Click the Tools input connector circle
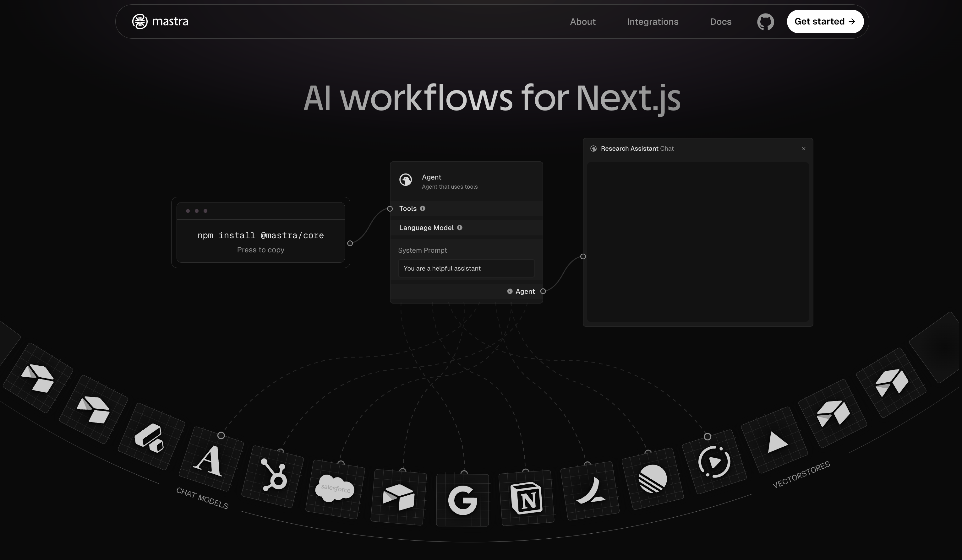The width and height of the screenshot is (962, 560). pos(390,209)
